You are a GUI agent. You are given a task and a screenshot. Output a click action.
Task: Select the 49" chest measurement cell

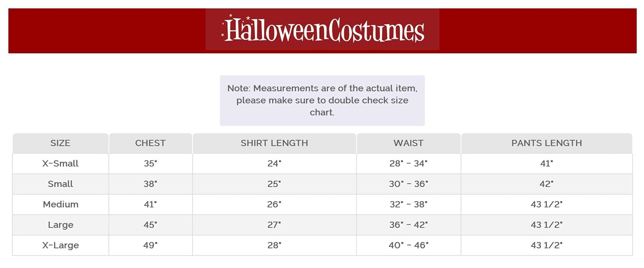point(150,245)
